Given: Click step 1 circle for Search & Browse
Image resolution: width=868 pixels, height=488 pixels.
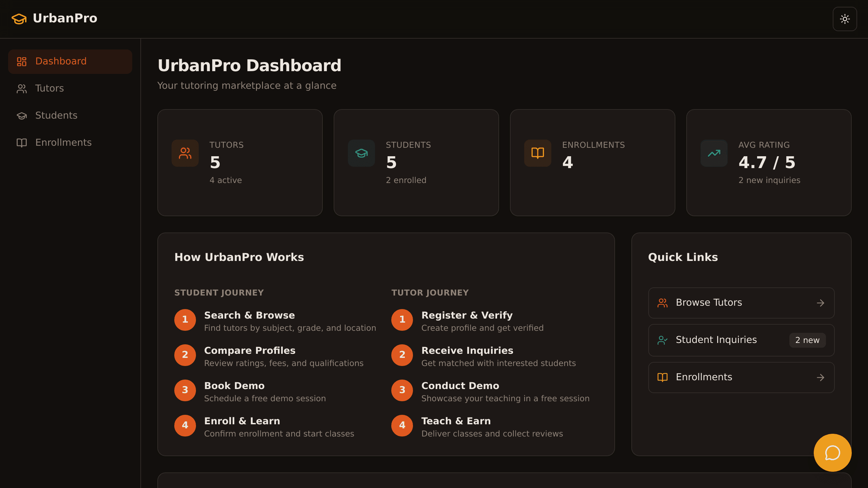Looking at the screenshot, I should tap(185, 320).
